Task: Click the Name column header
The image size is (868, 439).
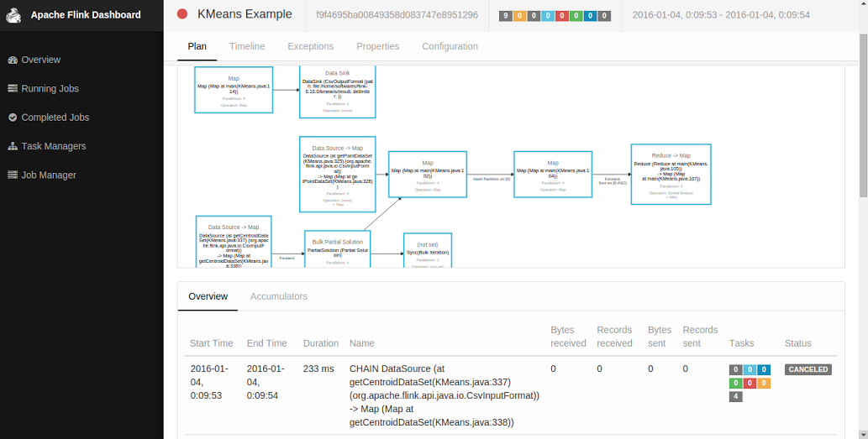Action: [x=362, y=343]
